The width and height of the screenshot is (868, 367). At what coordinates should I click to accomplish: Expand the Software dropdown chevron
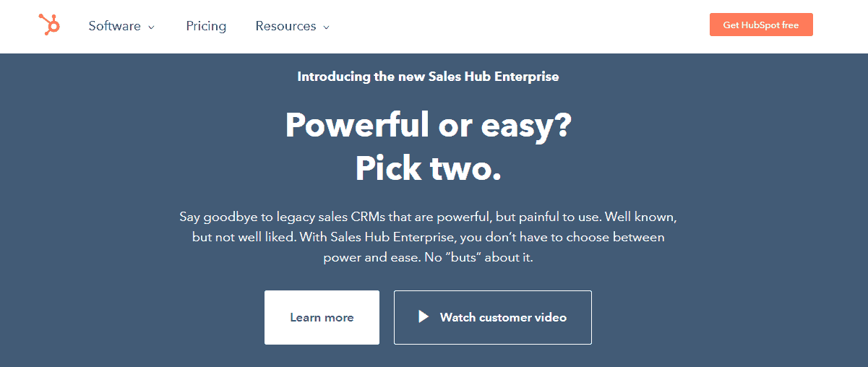(x=151, y=27)
